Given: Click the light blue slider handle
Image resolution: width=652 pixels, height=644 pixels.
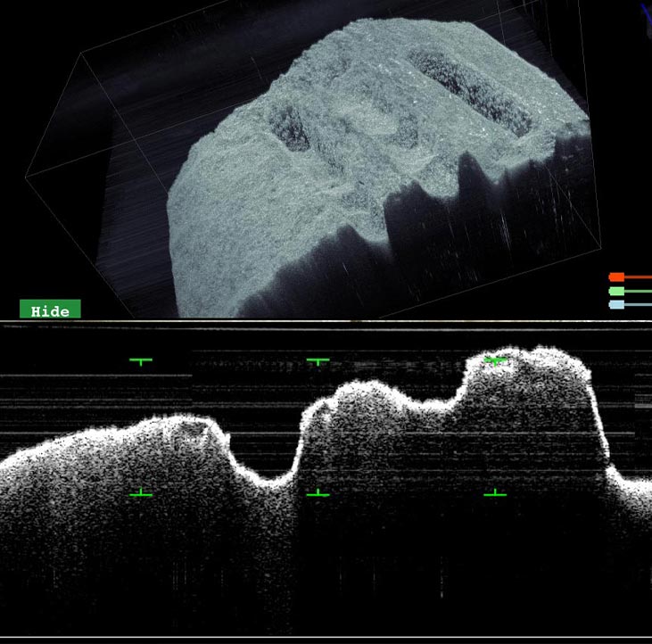Looking at the screenshot, I should 615,305.
